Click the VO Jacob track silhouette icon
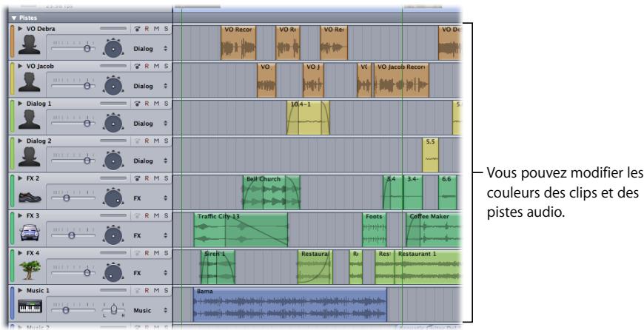This screenshot has width=644, height=330. point(30,82)
